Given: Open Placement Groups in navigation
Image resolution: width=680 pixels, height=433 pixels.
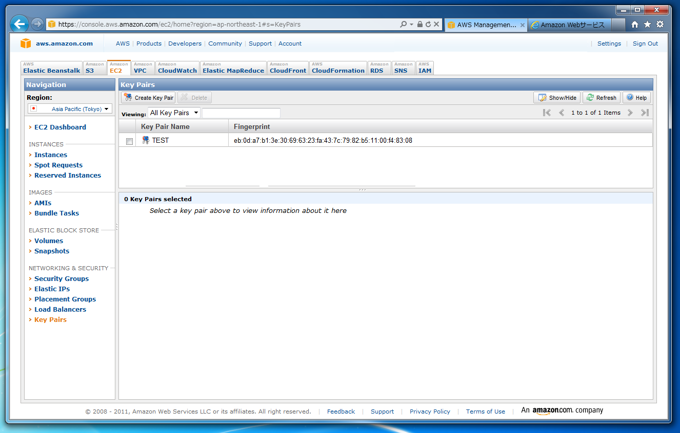Looking at the screenshot, I should [65, 299].
